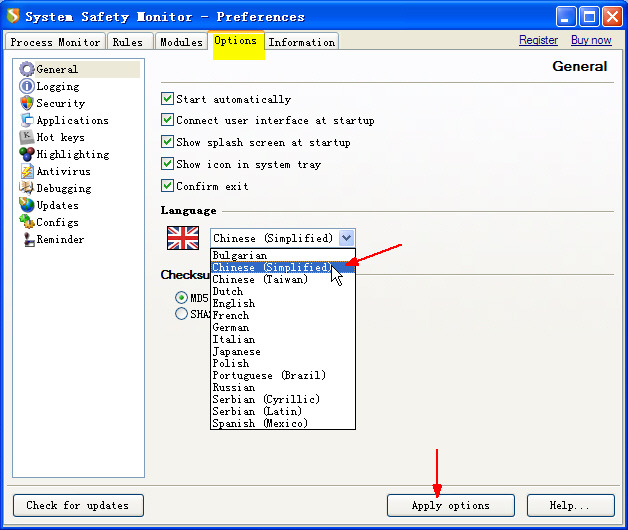Switch to Rules tab
The width and height of the screenshot is (628, 530).
click(131, 42)
